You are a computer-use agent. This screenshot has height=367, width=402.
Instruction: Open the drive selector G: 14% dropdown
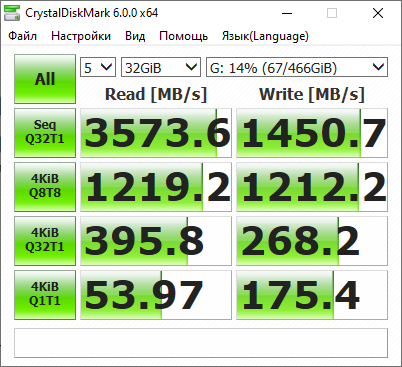[x=297, y=67]
